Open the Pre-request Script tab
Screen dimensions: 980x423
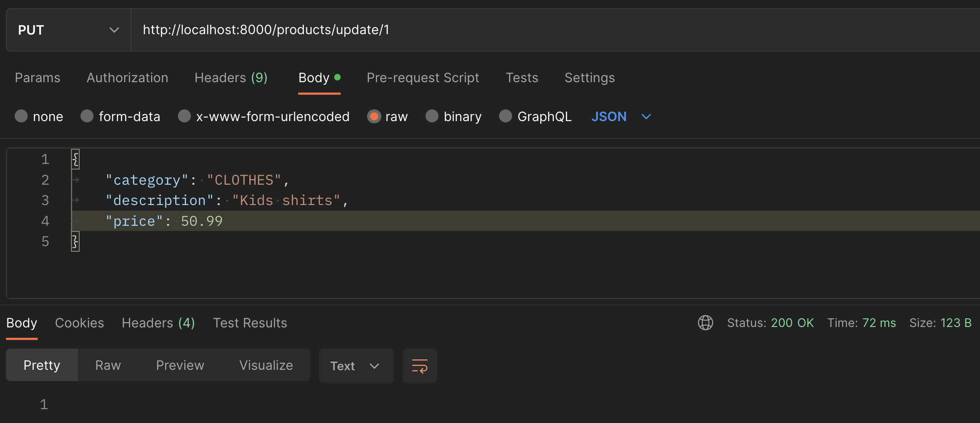click(422, 78)
